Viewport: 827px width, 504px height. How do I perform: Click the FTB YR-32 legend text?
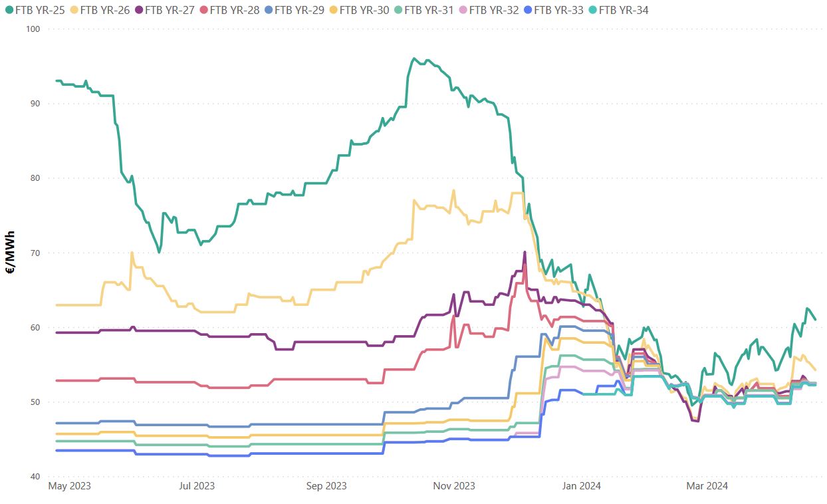pos(493,10)
